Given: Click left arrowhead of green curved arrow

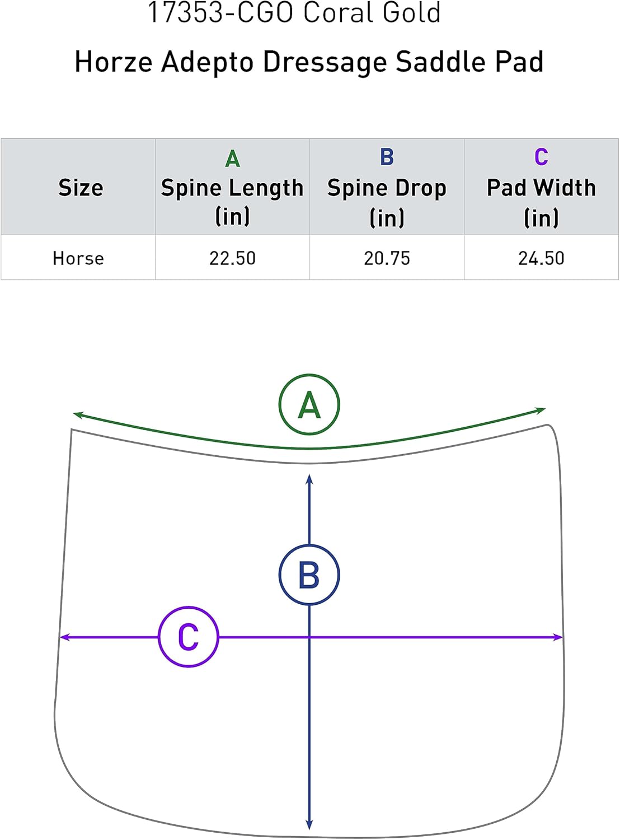Looking at the screenshot, I should coord(77,415).
